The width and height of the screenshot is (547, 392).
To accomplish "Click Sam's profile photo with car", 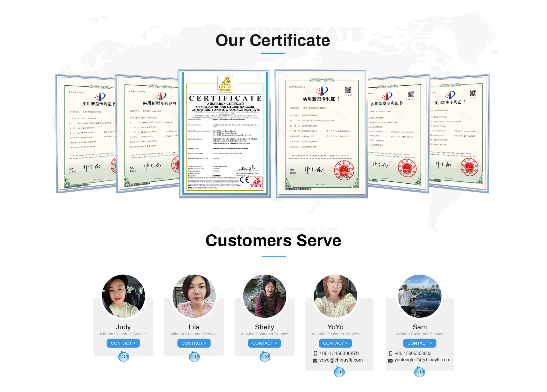I will [x=420, y=296].
